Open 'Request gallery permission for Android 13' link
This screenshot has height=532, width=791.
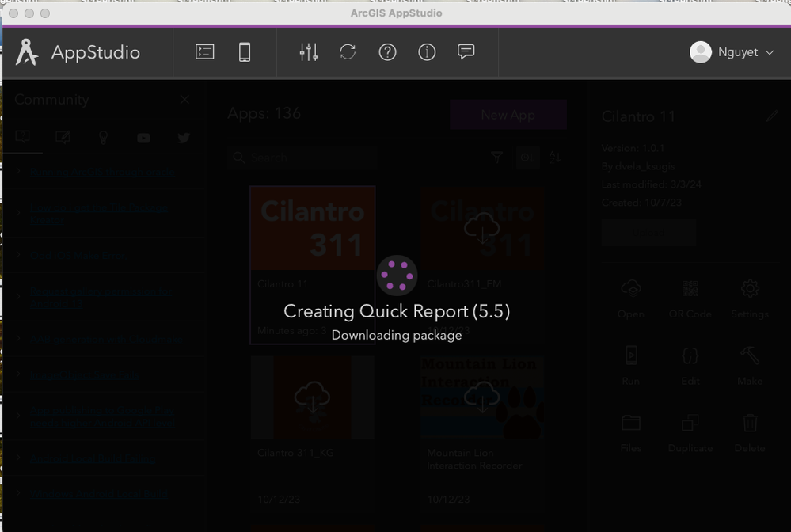(x=101, y=298)
